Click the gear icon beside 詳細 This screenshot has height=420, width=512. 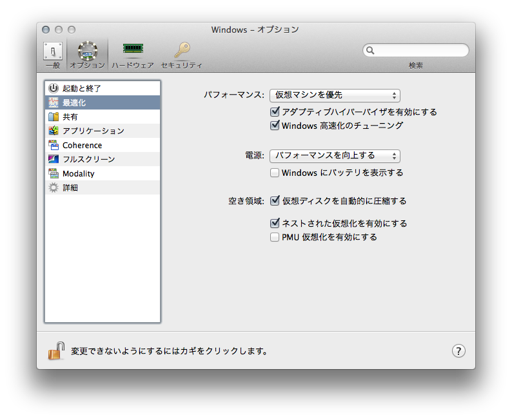click(54, 187)
